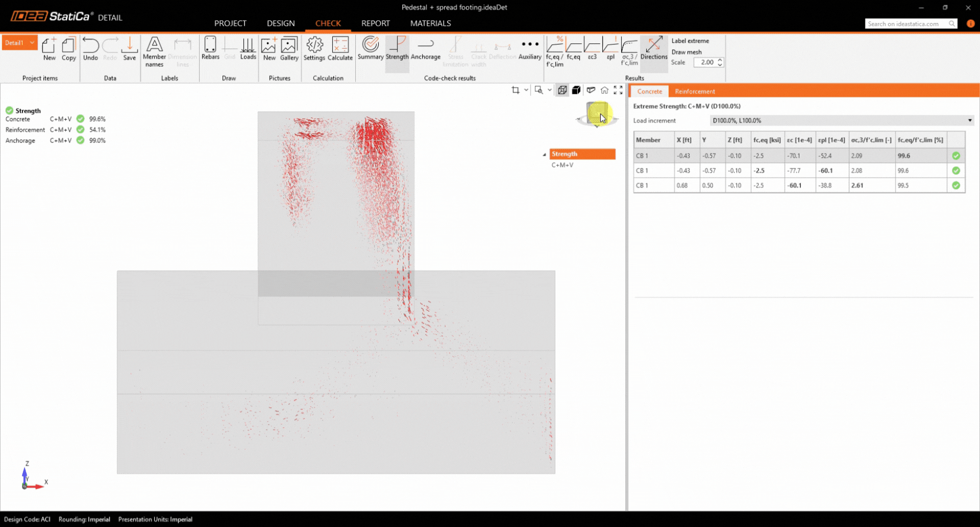Image resolution: width=980 pixels, height=527 pixels.
Task: Increase the Scale value with the up arrow
Action: (720, 60)
